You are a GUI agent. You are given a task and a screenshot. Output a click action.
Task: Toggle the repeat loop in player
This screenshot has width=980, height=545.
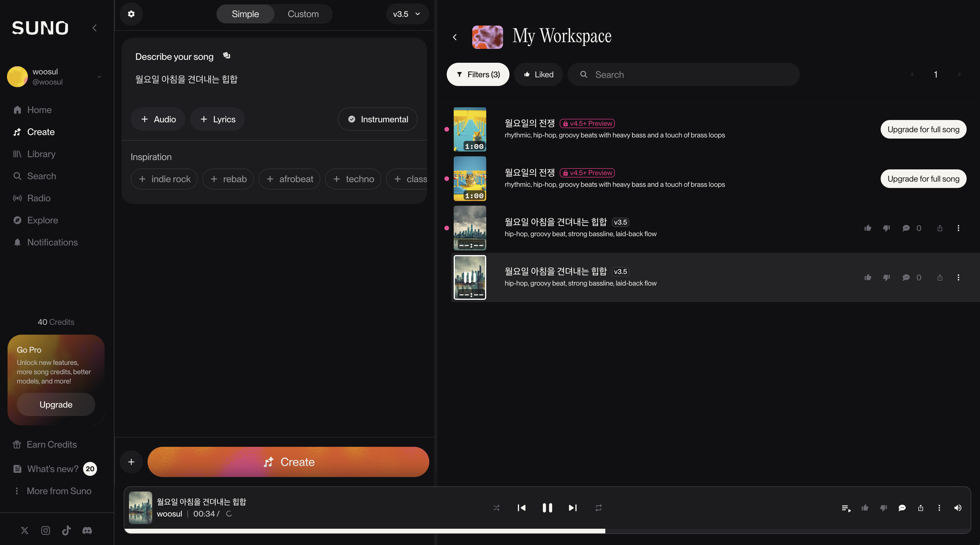(x=598, y=508)
